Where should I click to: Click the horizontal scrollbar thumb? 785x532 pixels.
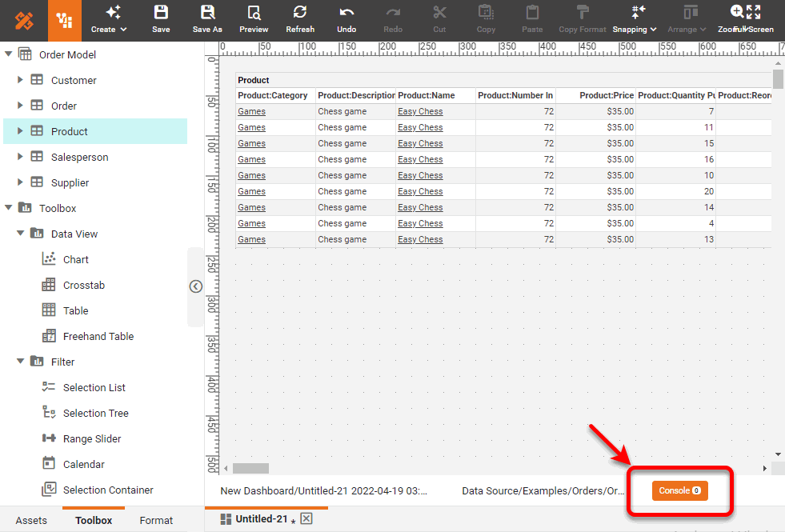click(250, 468)
